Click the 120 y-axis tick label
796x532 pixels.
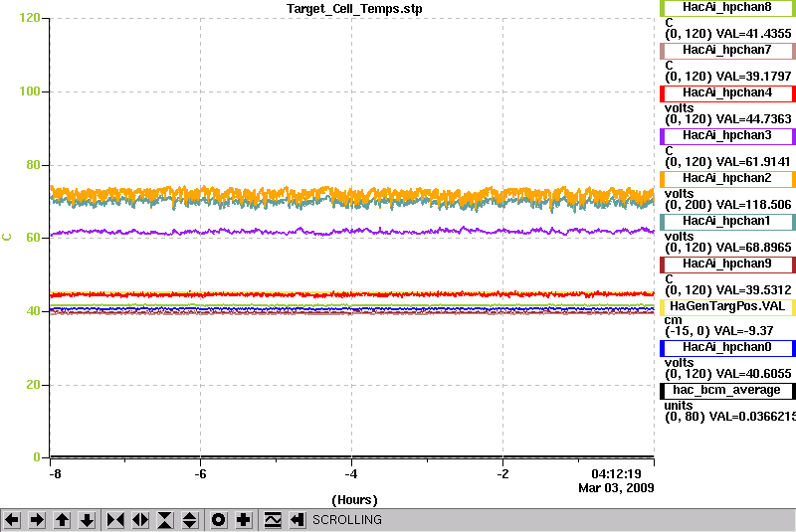pyautogui.click(x=30, y=18)
